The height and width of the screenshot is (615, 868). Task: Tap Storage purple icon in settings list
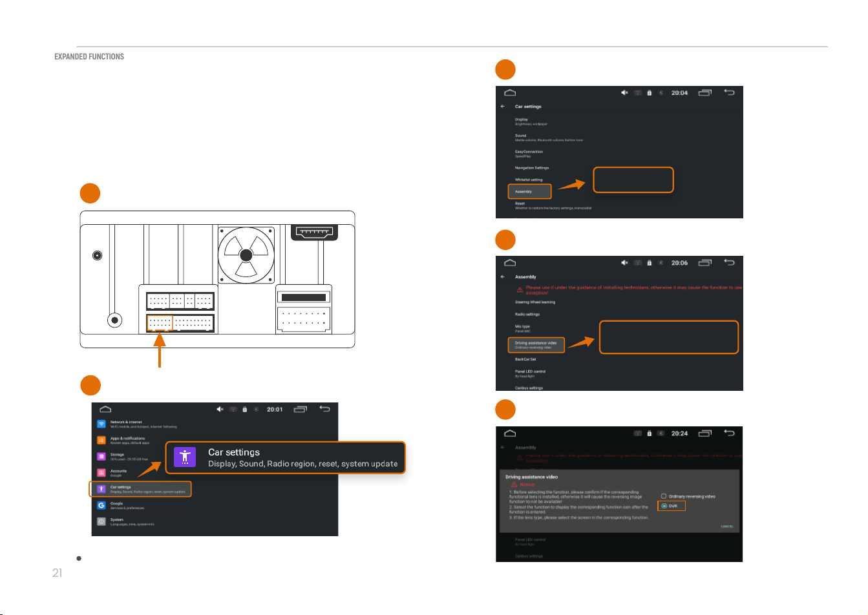(x=101, y=456)
